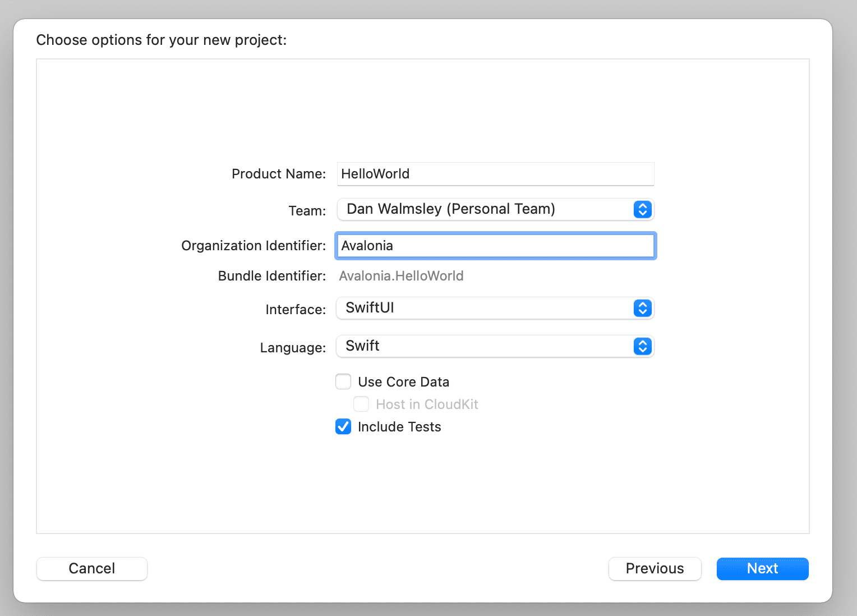The width and height of the screenshot is (857, 616).
Task: Enable the Use Core Data checkbox
Action: 343,382
